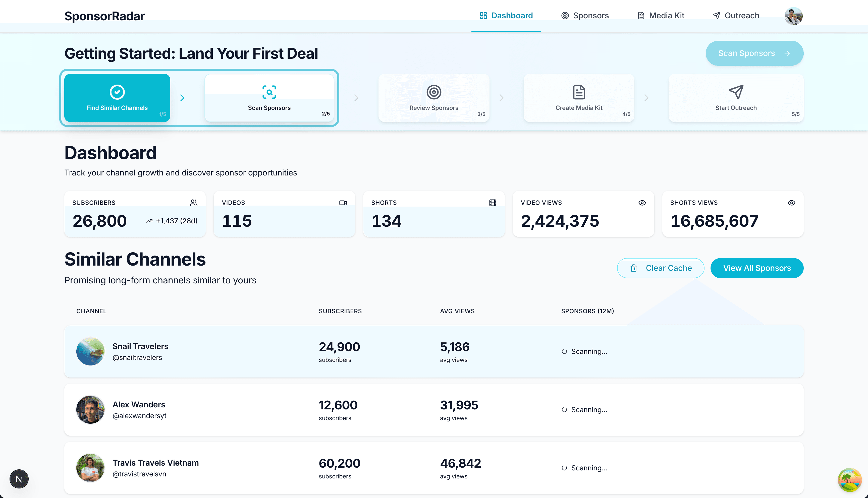Switch to the Dashboard tab
This screenshot has width=868, height=498.
pyautogui.click(x=506, y=15)
